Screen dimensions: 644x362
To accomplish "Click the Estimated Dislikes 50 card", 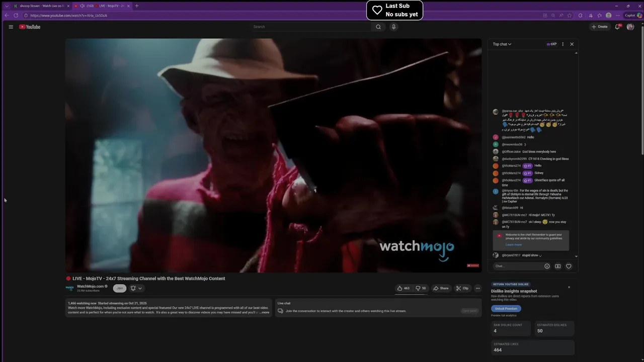I will click(554, 328).
